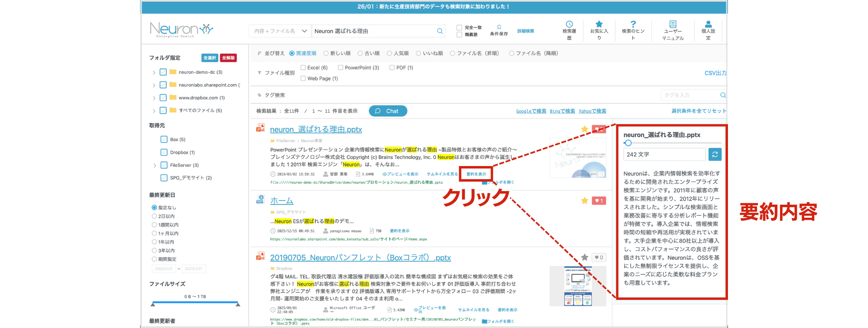868x328 pixels.
Task: Click the 全選択 folder button
Action: coord(210,58)
